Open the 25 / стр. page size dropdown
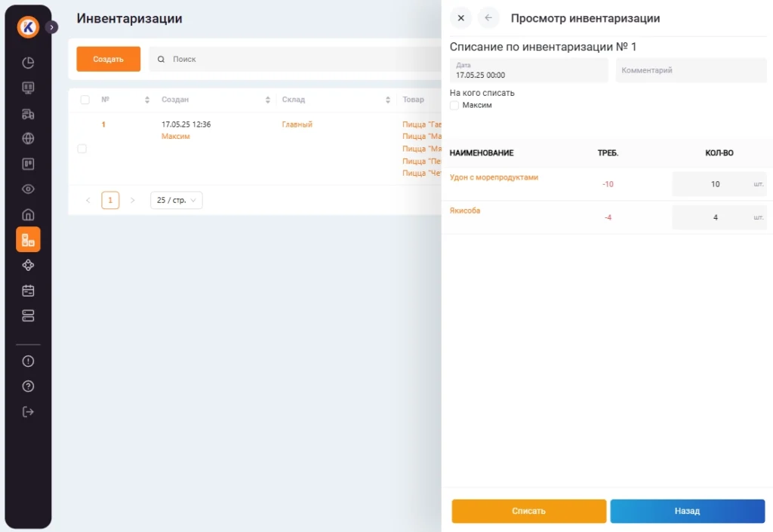The image size is (773, 532). [176, 201]
